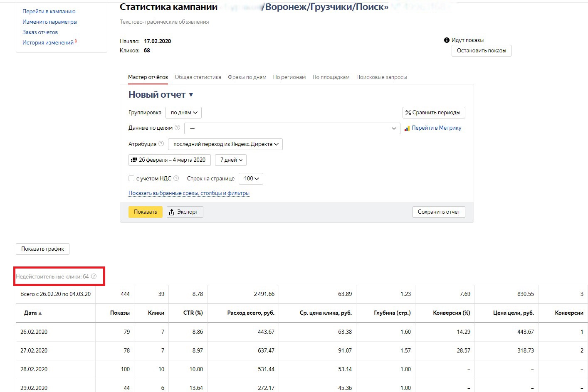Open the 7 дней period dropdown
Viewport: 588px width, 392px height.
[231, 160]
